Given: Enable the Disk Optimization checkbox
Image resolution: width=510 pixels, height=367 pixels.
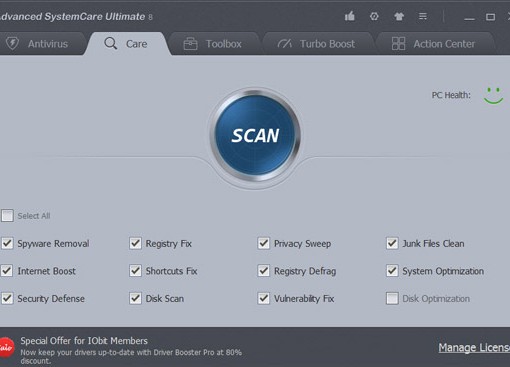Looking at the screenshot, I should [x=392, y=298].
